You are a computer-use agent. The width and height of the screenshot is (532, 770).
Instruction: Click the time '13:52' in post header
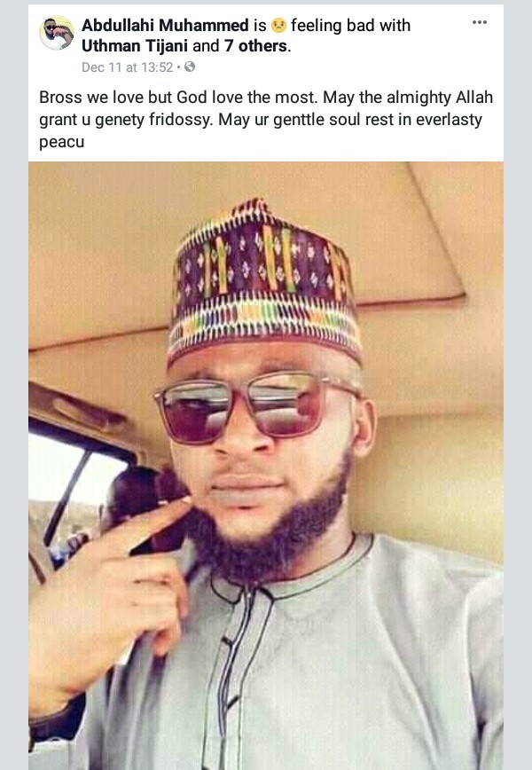(157, 67)
